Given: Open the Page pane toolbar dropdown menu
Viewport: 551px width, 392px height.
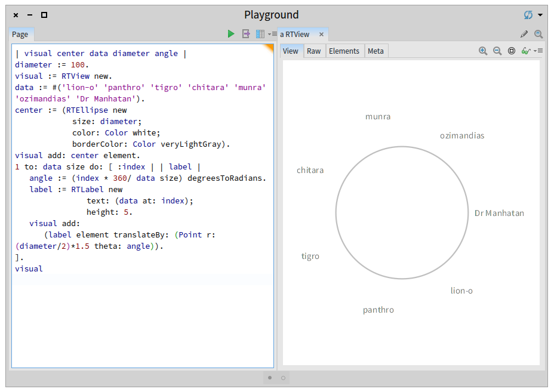Looking at the screenshot, I should tap(272, 34).
